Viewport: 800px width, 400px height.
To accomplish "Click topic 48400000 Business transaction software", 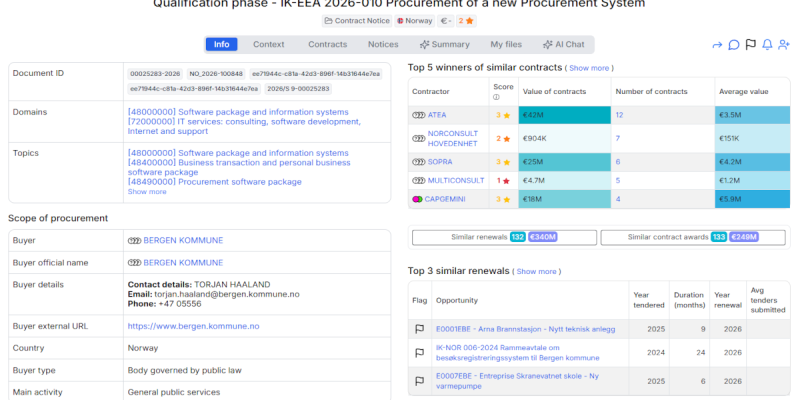I will point(239,167).
